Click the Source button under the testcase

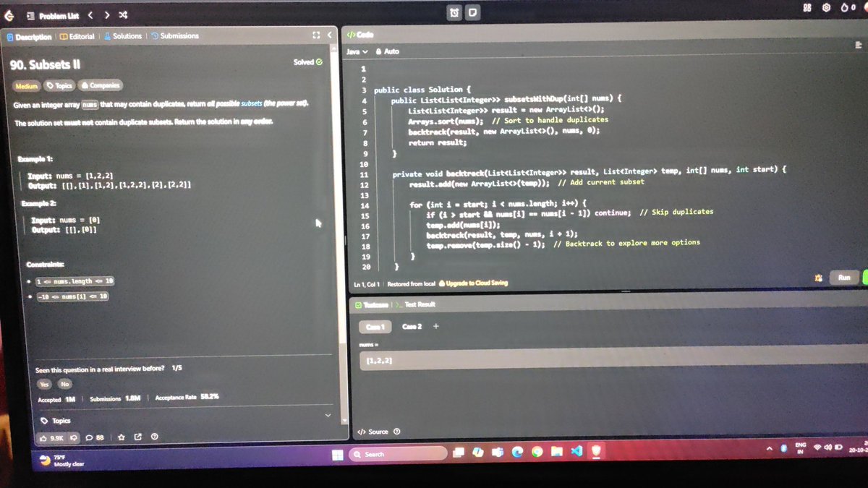click(x=373, y=432)
